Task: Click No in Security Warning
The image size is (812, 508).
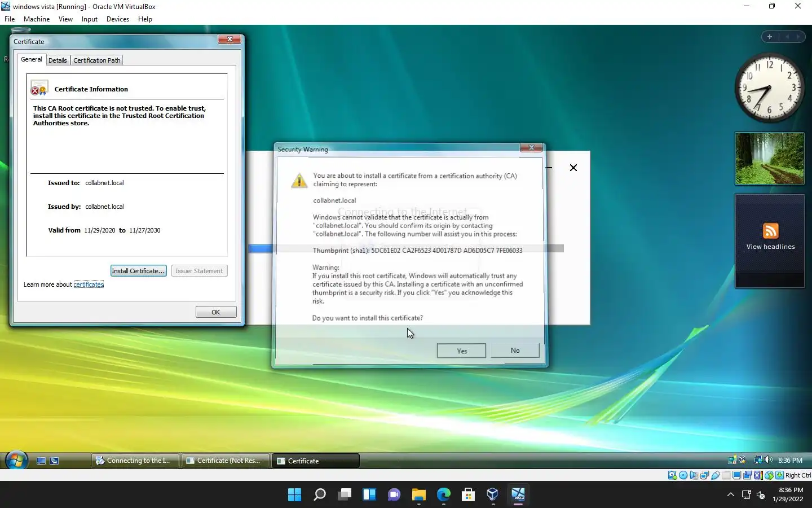Action: tap(515, 351)
